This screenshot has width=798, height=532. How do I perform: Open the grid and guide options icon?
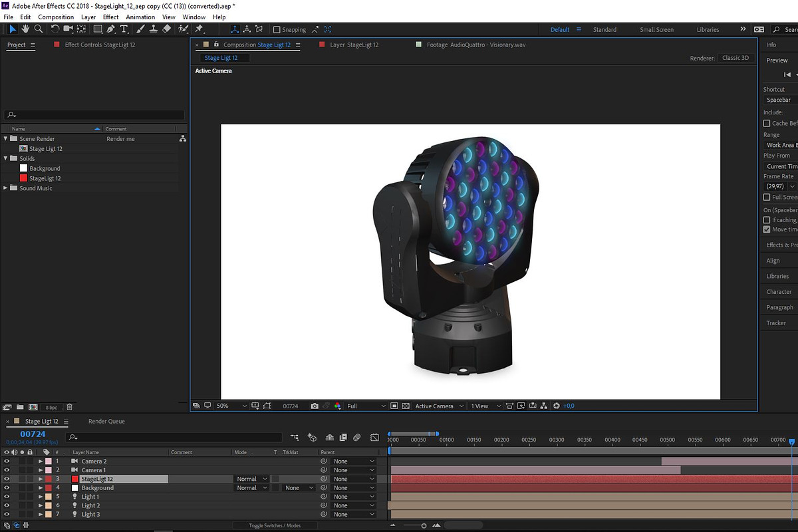[x=256, y=406]
